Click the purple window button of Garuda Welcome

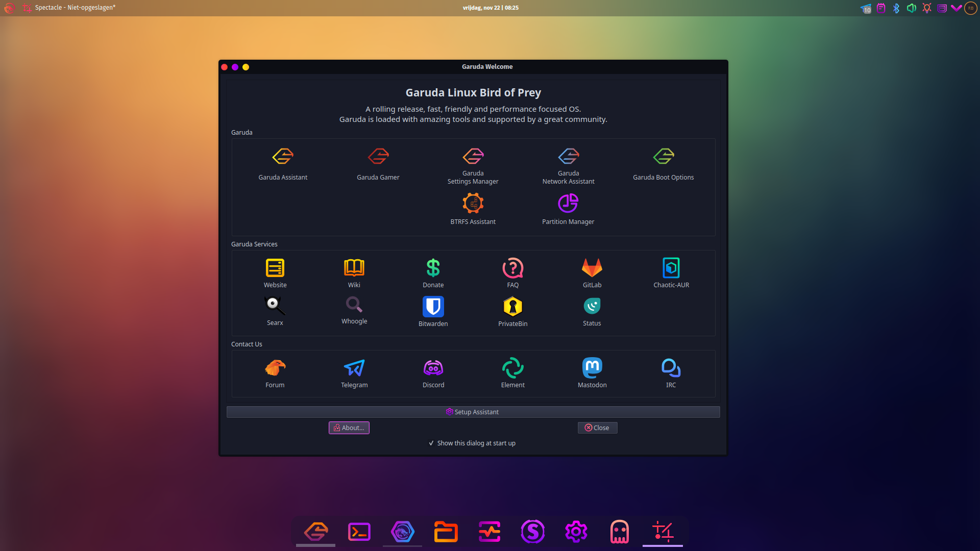[x=235, y=67]
